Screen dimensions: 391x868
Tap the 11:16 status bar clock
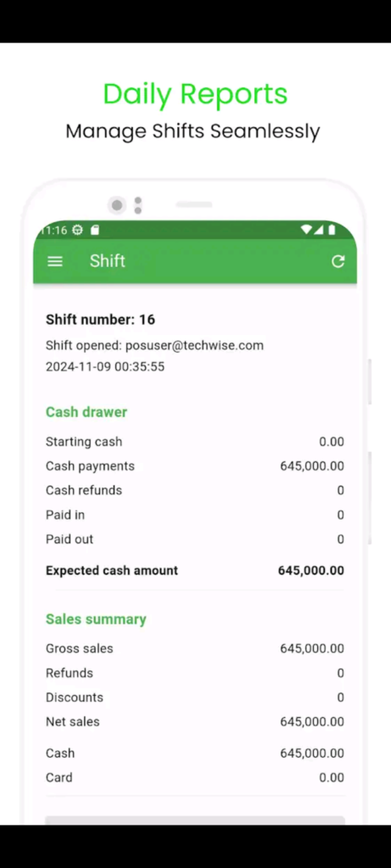tap(53, 231)
